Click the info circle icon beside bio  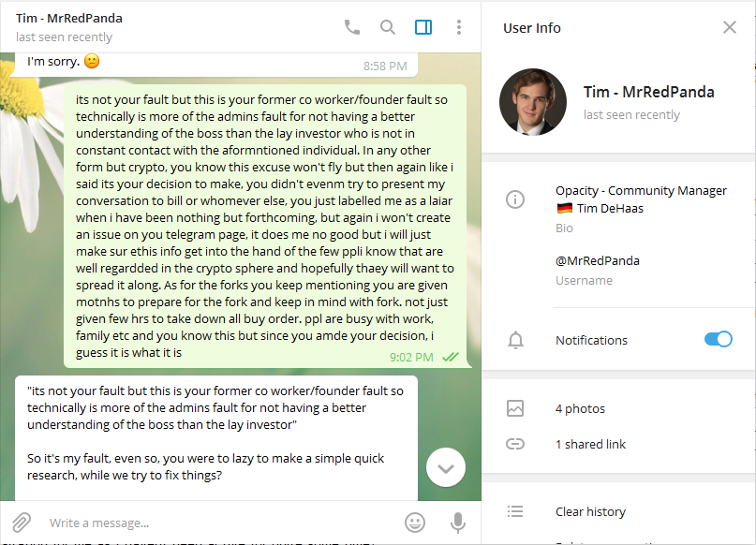point(515,199)
